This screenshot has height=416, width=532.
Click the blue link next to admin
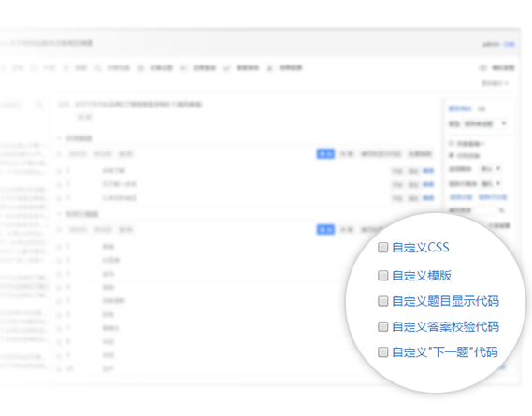pos(509,44)
